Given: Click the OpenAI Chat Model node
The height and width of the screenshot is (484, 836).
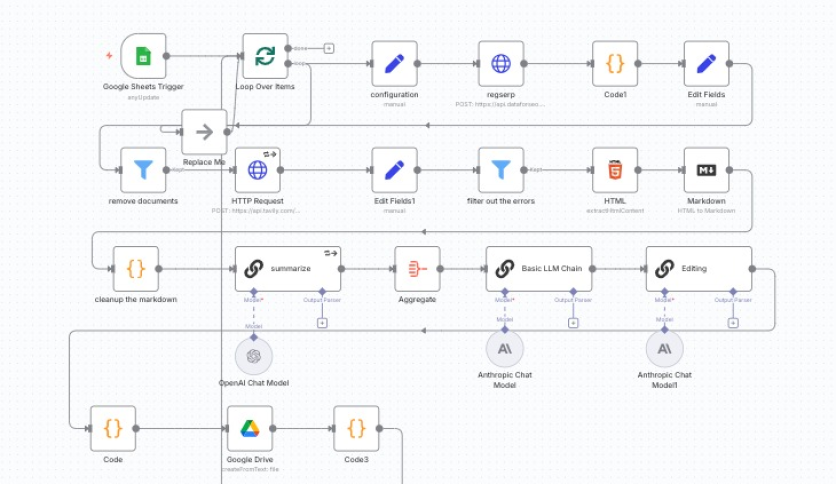Looking at the screenshot, I should [254, 356].
